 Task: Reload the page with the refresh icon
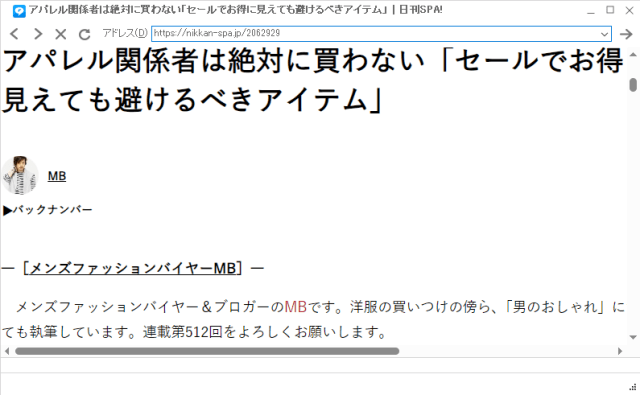pyautogui.click(x=84, y=34)
